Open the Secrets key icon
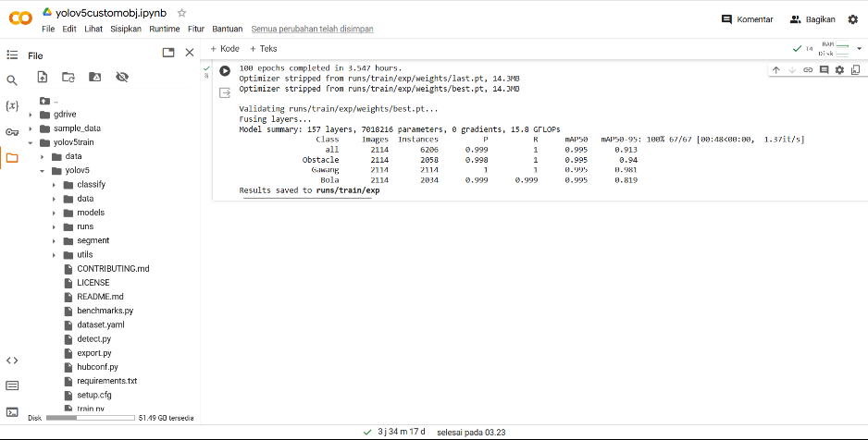This screenshot has width=868, height=440. click(x=11, y=132)
